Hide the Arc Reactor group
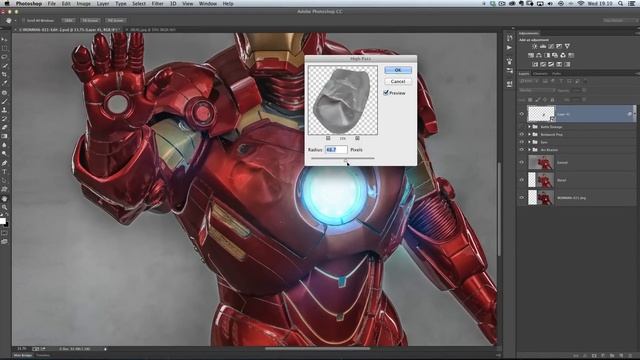This screenshot has height=360, width=640. click(522, 150)
